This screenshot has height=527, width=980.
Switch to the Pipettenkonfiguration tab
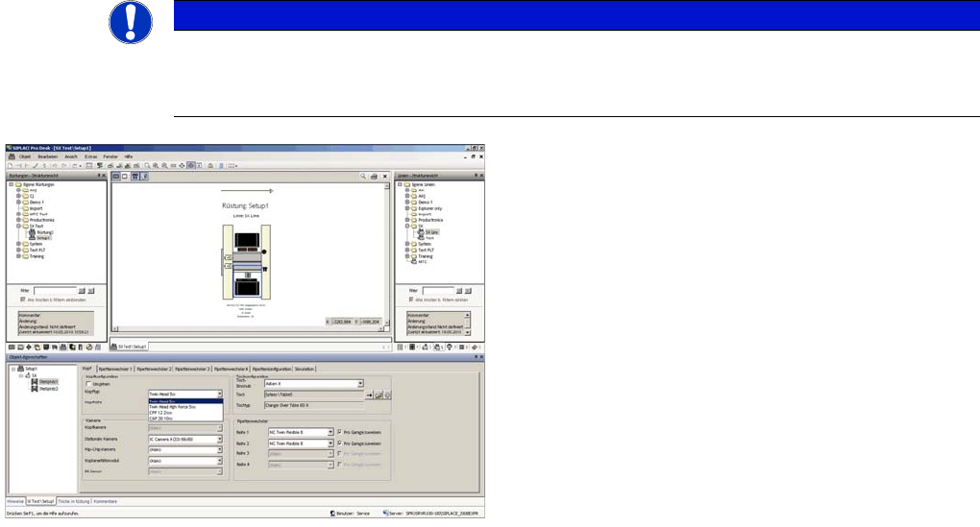270,368
